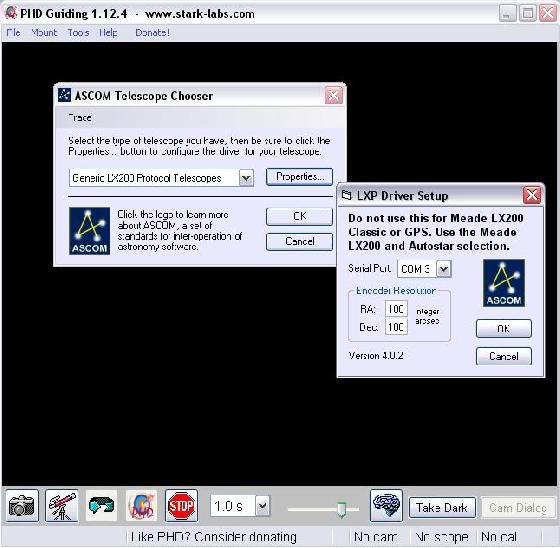Viewport: 560px width, 548px height.
Task: Open Trace menu in Telescope Chooser
Action: [x=80, y=118]
